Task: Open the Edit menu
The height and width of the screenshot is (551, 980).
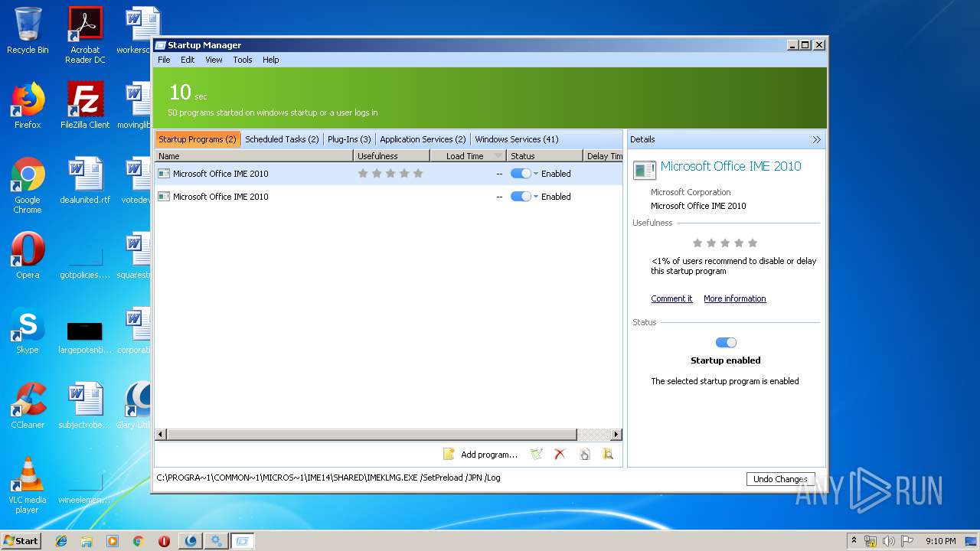Action: (x=188, y=60)
